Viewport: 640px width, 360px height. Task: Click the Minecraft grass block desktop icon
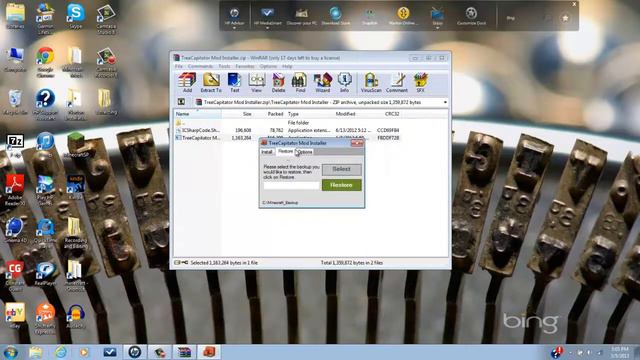[76, 145]
